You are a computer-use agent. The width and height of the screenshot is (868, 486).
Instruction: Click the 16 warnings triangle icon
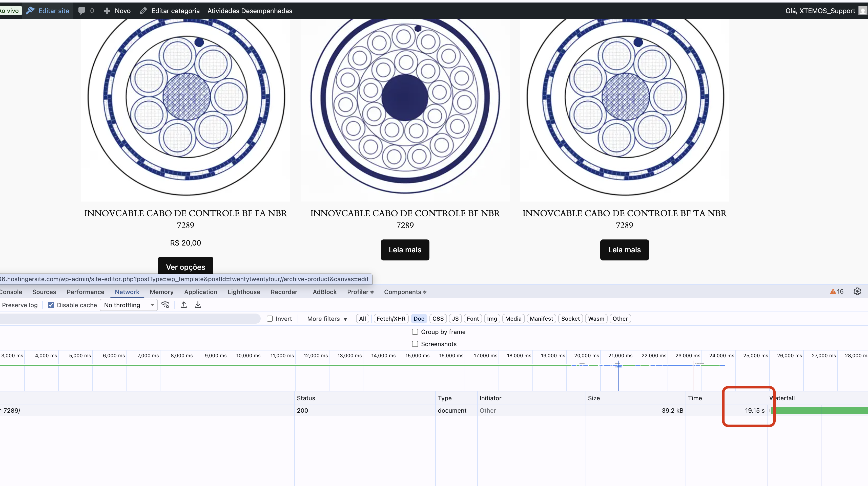pyautogui.click(x=833, y=292)
